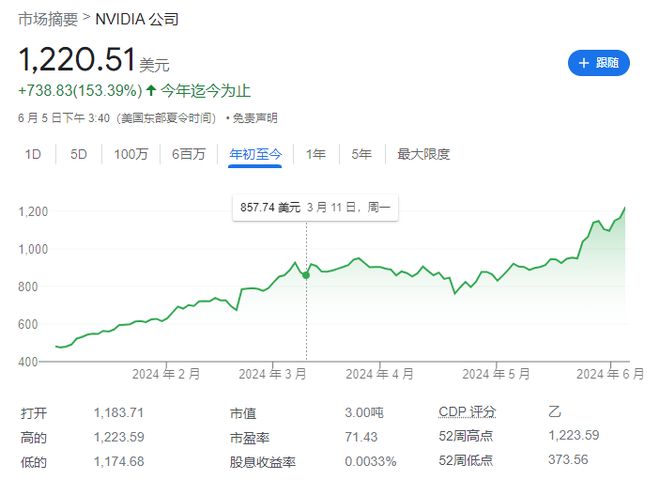660x480 pixels.
Task: Click the 打开 label
Action: pyautogui.click(x=34, y=413)
